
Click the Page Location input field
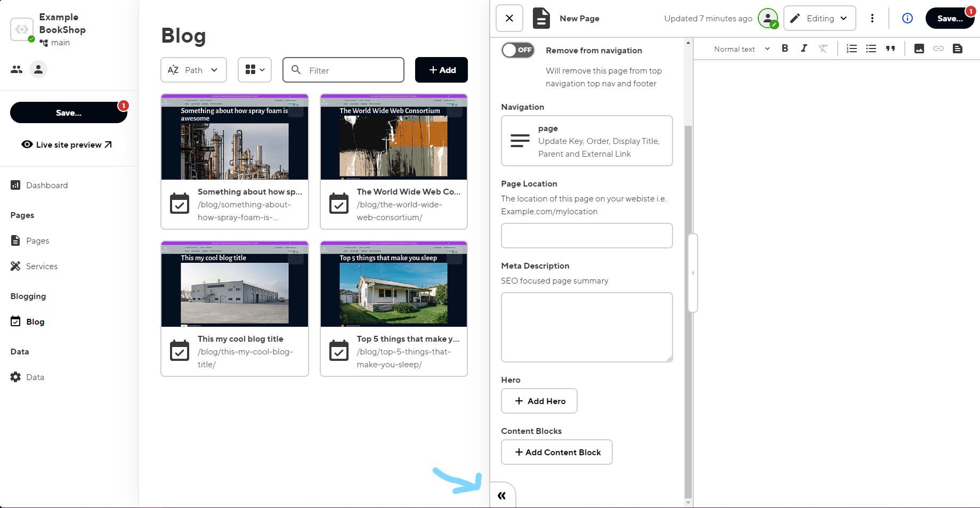click(x=587, y=236)
